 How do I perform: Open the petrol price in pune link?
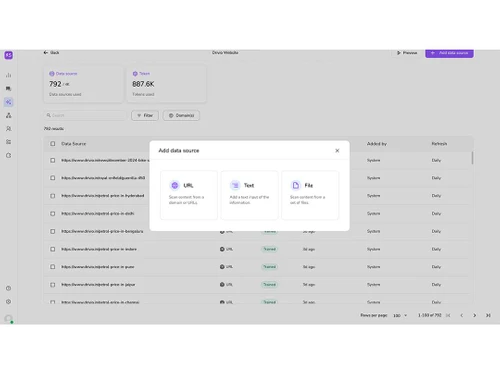pyautogui.click(x=98, y=267)
